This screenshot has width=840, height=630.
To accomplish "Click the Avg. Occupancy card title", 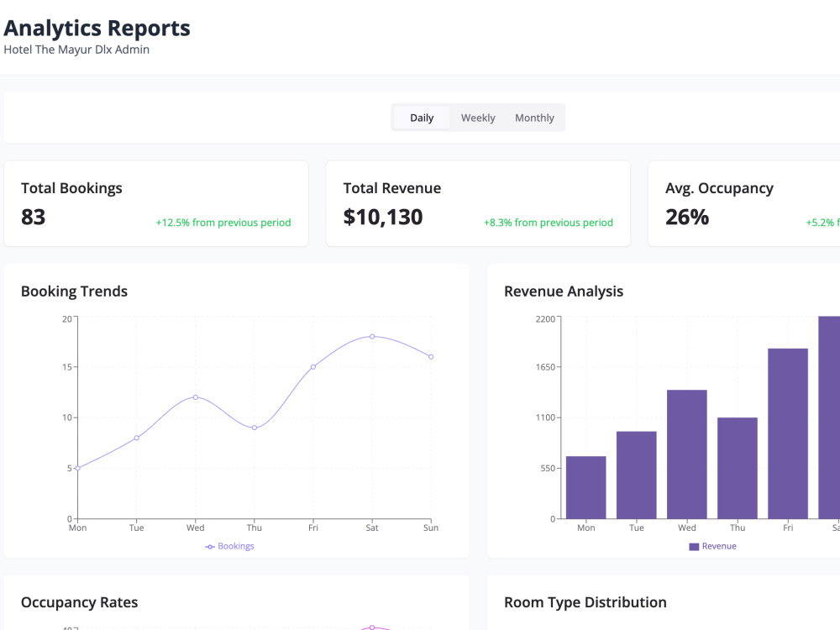I will click(x=720, y=188).
